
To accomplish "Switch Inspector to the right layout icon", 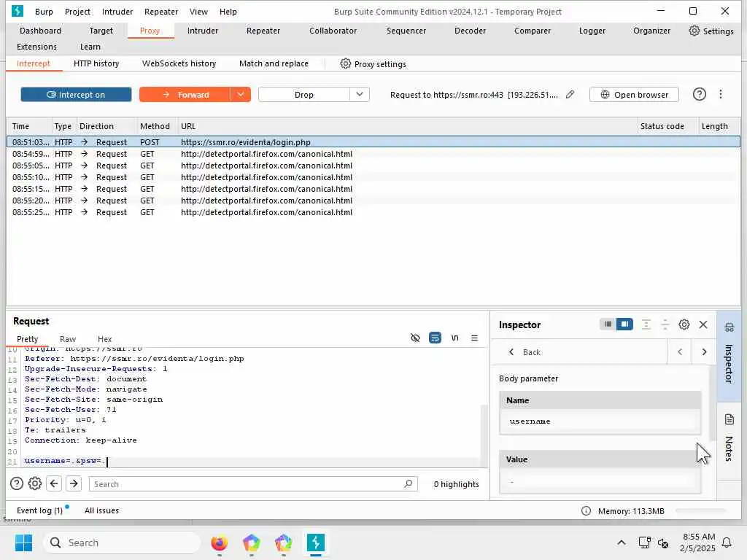I will click(x=624, y=324).
